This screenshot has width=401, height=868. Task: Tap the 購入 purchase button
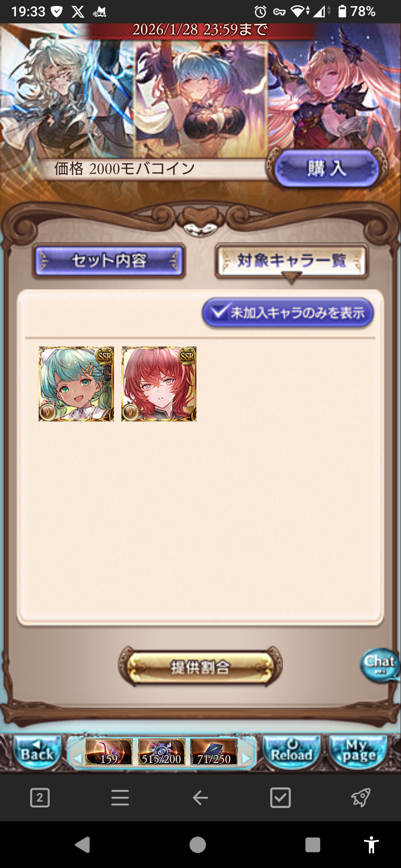tap(326, 169)
